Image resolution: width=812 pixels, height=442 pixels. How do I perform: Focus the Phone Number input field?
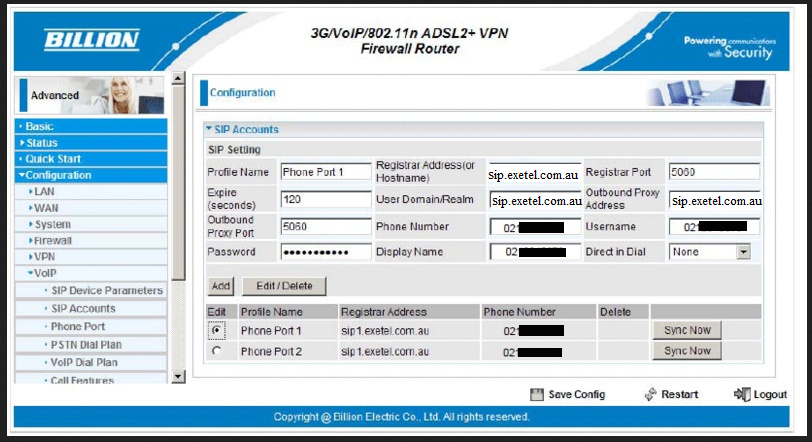point(535,227)
